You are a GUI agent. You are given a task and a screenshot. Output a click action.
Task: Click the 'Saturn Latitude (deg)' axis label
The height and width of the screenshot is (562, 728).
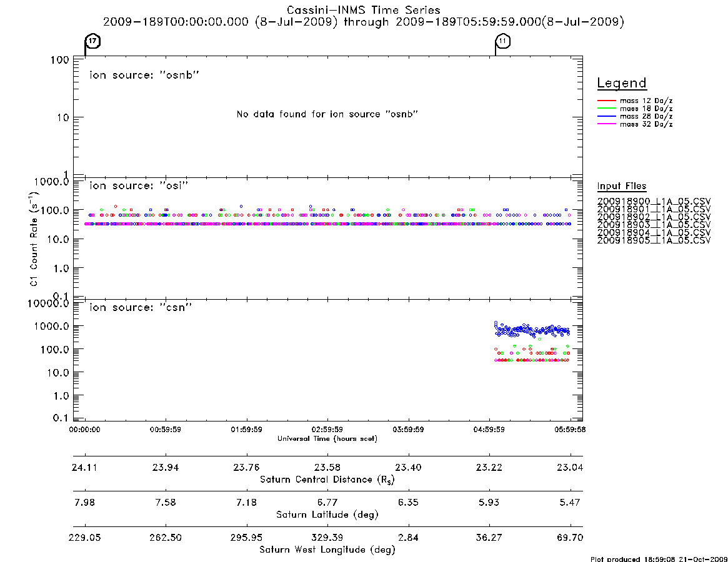(x=327, y=515)
